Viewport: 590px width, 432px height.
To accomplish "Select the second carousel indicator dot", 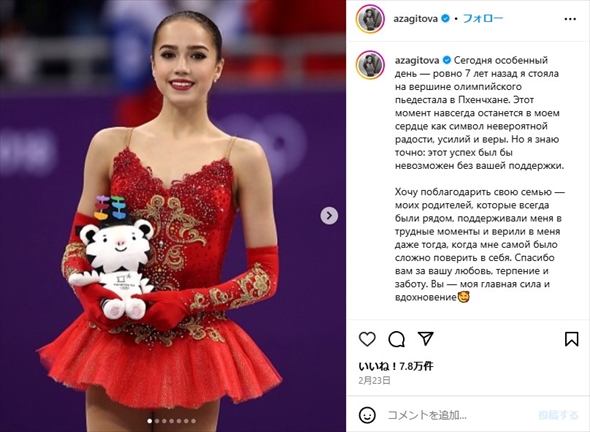I will [x=157, y=421].
